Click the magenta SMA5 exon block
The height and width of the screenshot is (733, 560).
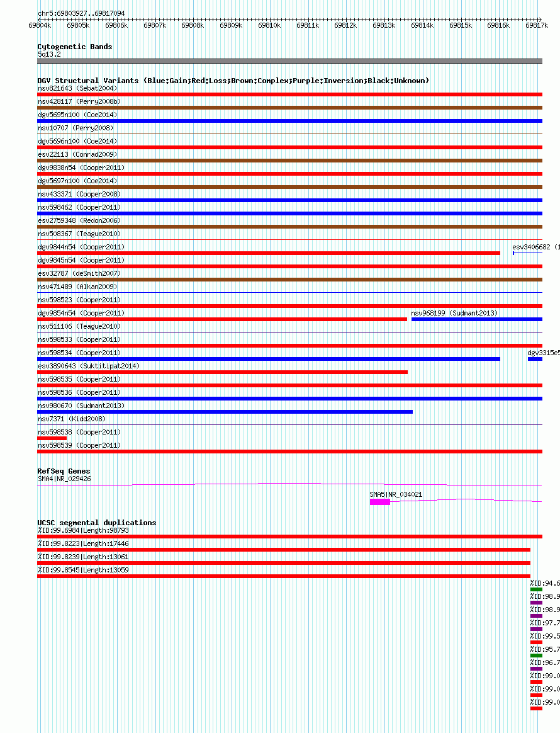pos(379,502)
